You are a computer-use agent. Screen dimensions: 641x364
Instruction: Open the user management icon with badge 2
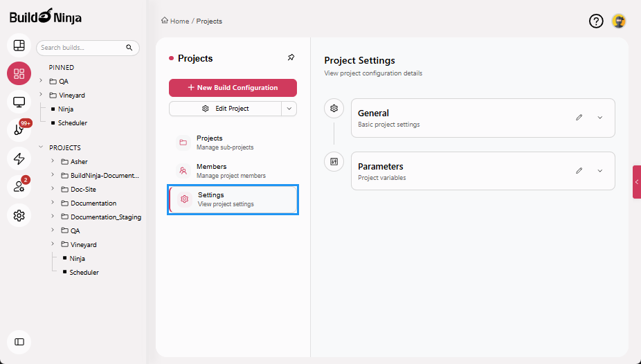19,187
